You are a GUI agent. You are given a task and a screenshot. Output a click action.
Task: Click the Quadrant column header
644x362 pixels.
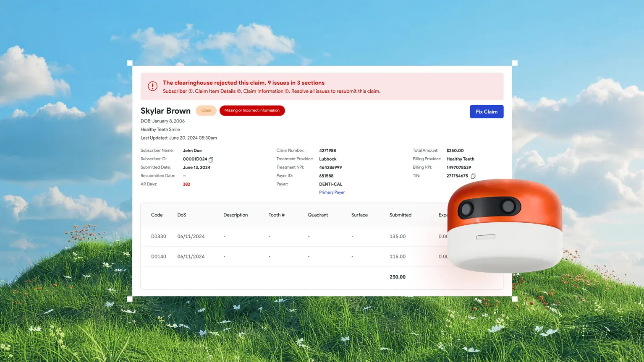pos(318,215)
